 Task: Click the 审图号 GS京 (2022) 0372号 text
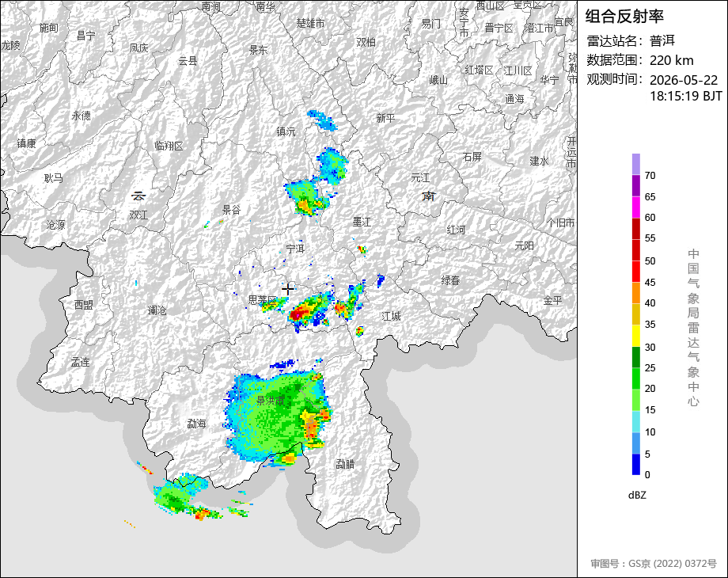tap(654, 564)
